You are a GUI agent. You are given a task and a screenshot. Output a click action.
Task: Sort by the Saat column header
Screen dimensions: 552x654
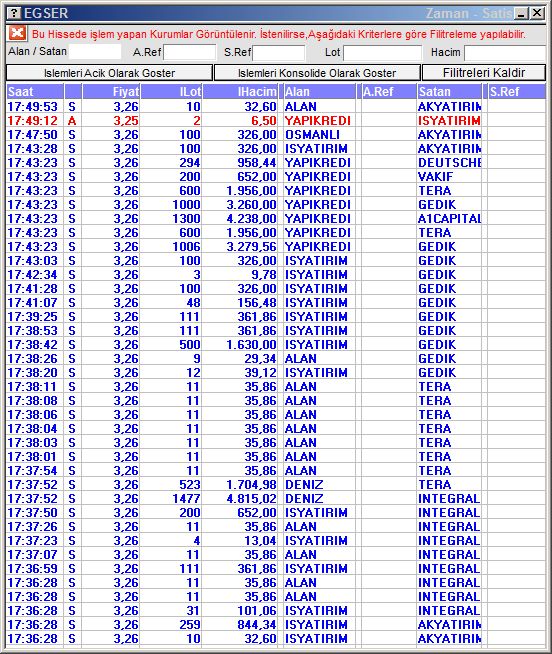click(x=35, y=92)
